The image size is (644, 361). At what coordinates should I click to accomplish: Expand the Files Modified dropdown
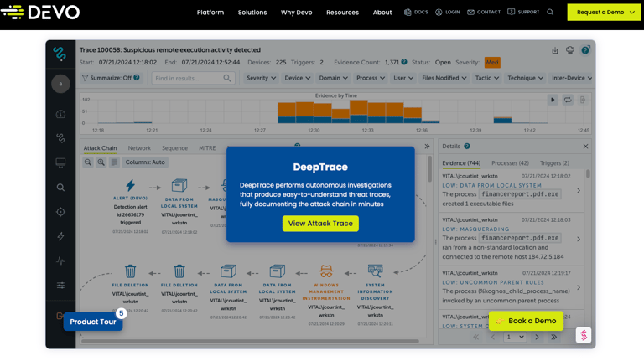(x=444, y=78)
